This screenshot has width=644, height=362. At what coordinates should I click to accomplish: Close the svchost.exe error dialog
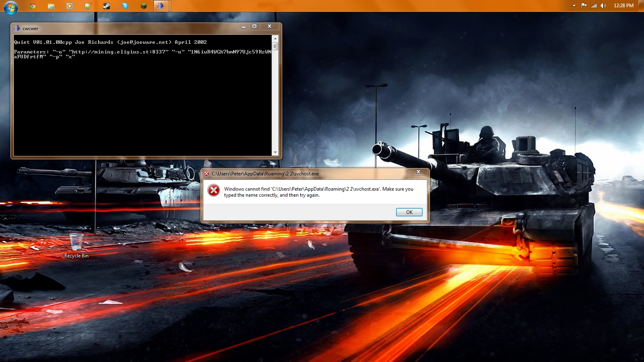point(418,172)
